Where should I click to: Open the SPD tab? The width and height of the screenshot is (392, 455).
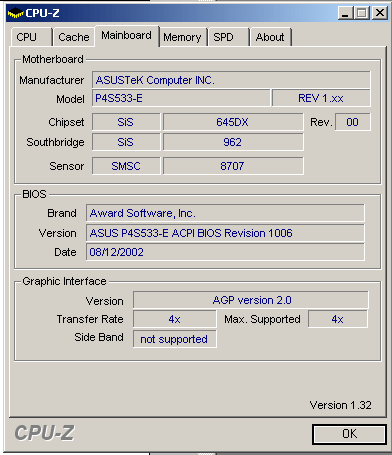228,37
